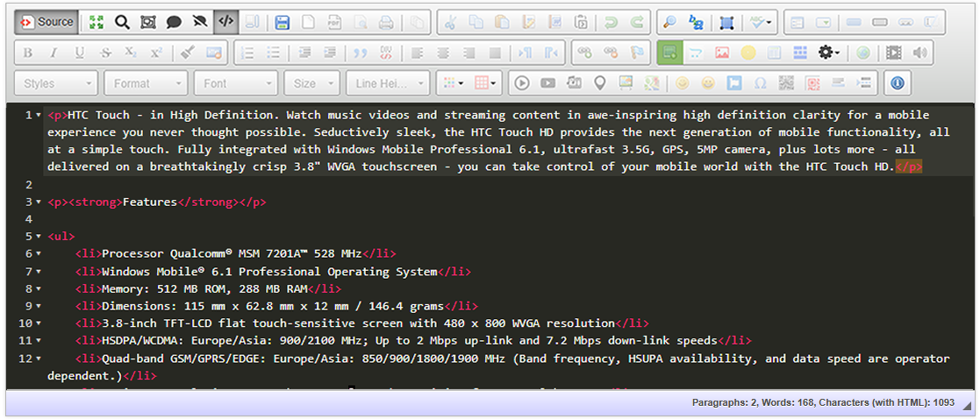Screen dimensions: 980x419
Task: Click the "HSDPA/WCDMA" list item line
Action: [x=413, y=341]
